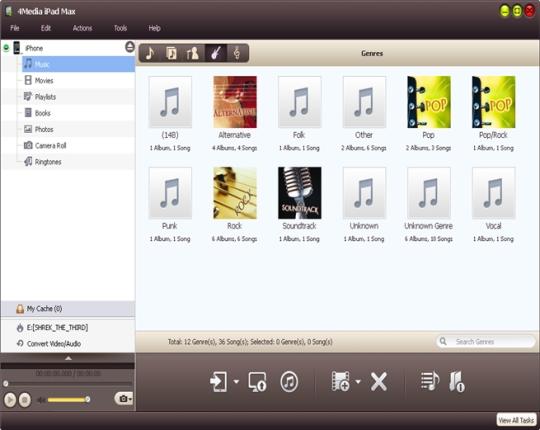The width and height of the screenshot is (540, 430).
Task: Click the playback progress slider
Action: pos(68,383)
